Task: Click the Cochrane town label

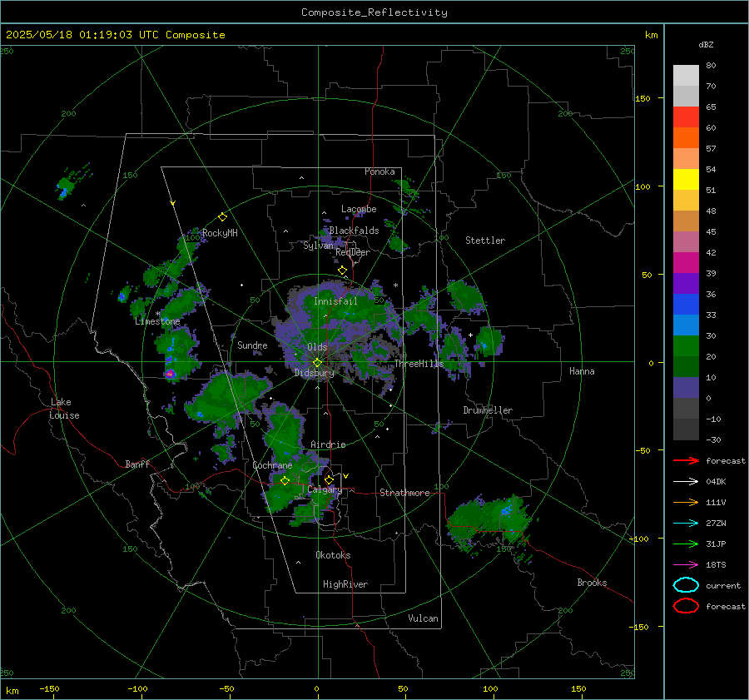Action: [x=272, y=465]
